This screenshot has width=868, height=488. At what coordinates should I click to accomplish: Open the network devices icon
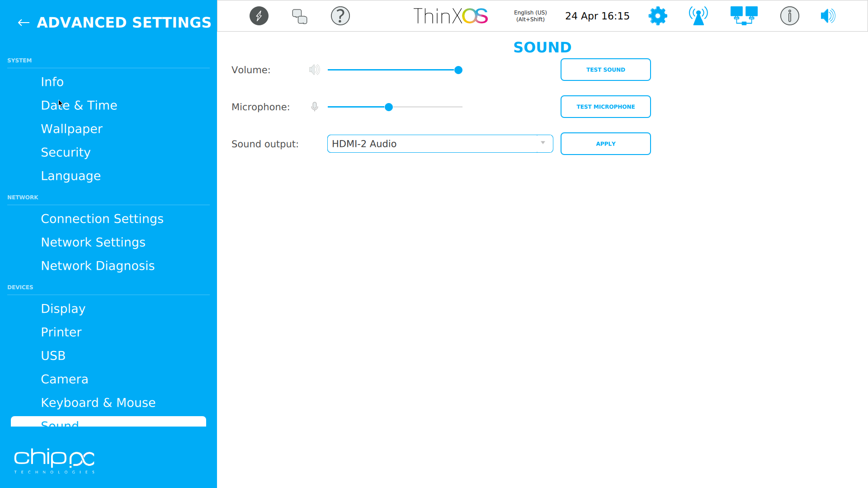pyautogui.click(x=744, y=15)
